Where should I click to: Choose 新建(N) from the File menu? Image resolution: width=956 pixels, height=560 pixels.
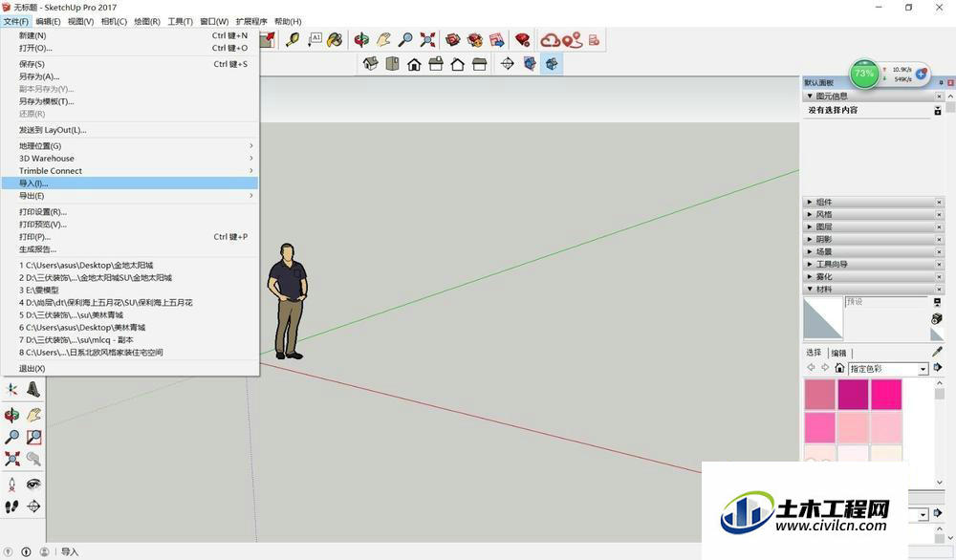point(130,36)
